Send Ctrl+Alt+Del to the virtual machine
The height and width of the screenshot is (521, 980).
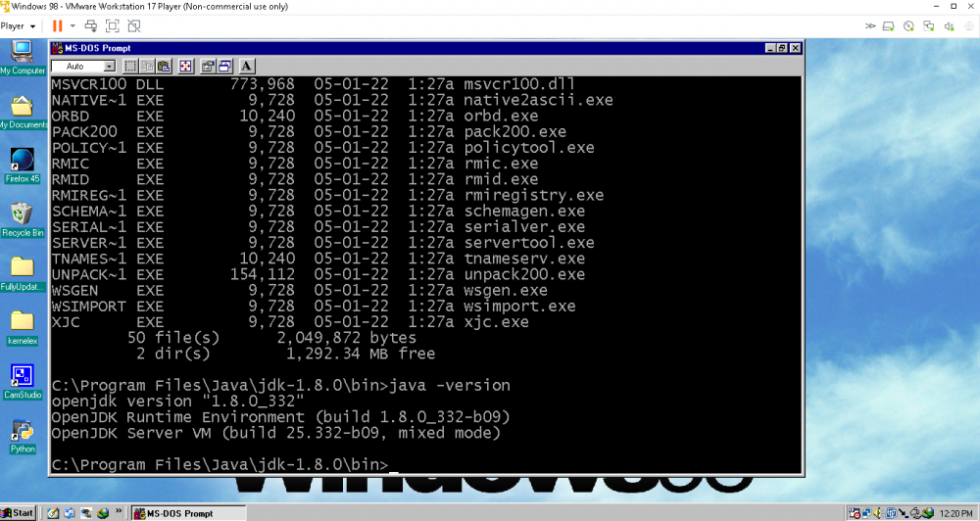point(90,26)
